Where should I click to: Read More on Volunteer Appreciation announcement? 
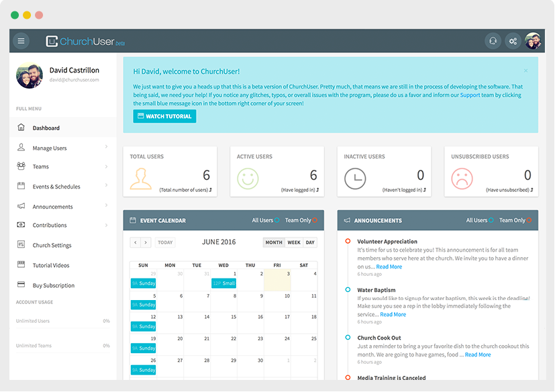389,266
